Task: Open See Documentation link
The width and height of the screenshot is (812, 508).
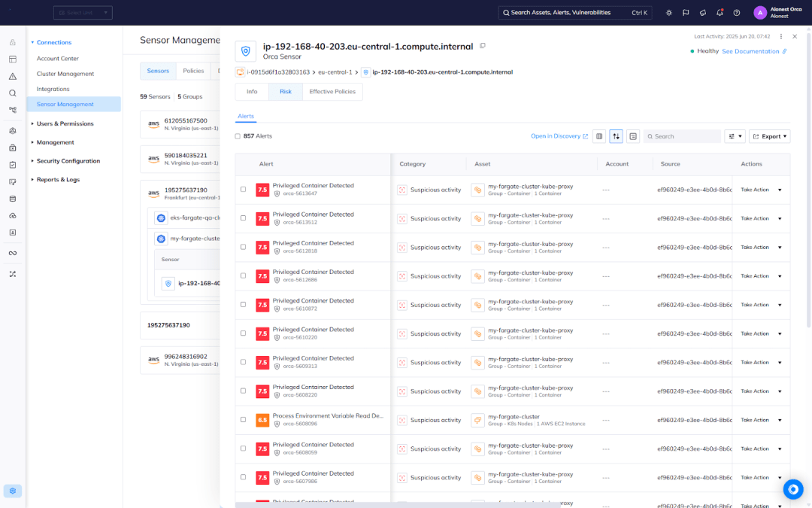Action: point(750,51)
